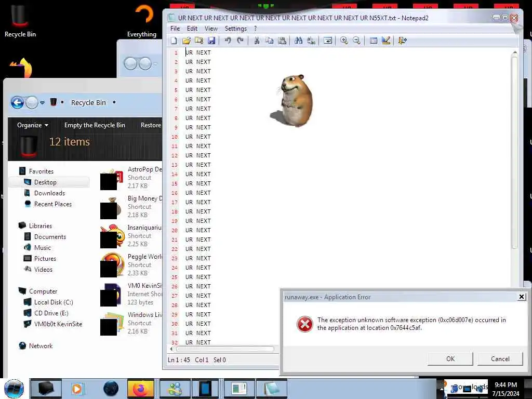Go back in the Recycle Bin window

coord(17,102)
